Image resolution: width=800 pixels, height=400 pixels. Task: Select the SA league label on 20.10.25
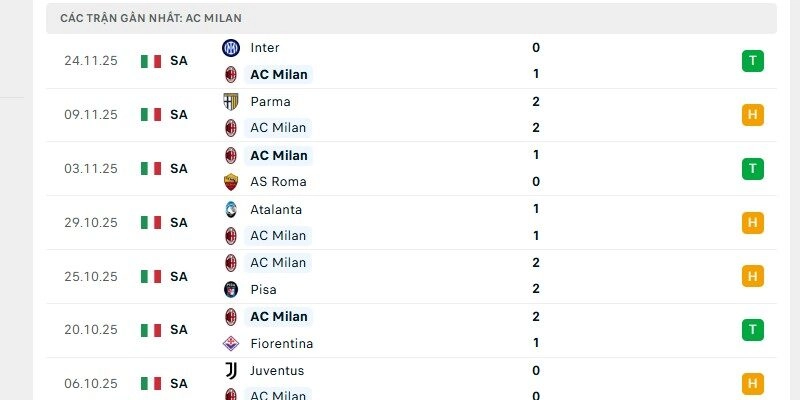tap(179, 329)
